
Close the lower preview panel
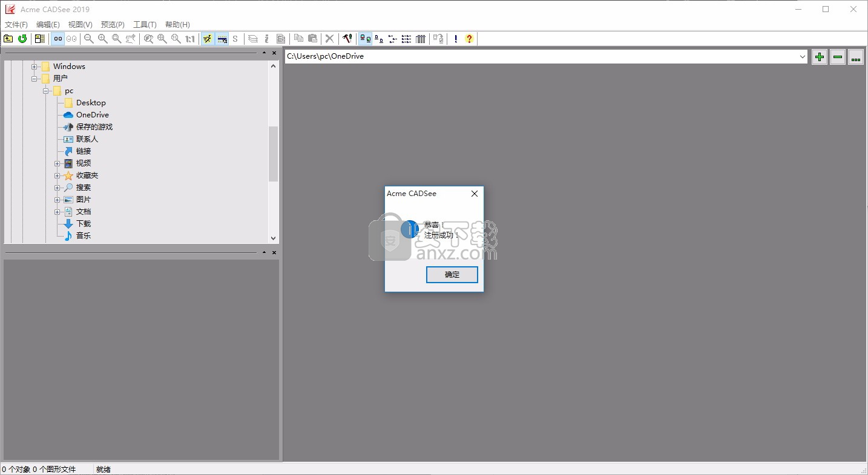click(274, 252)
